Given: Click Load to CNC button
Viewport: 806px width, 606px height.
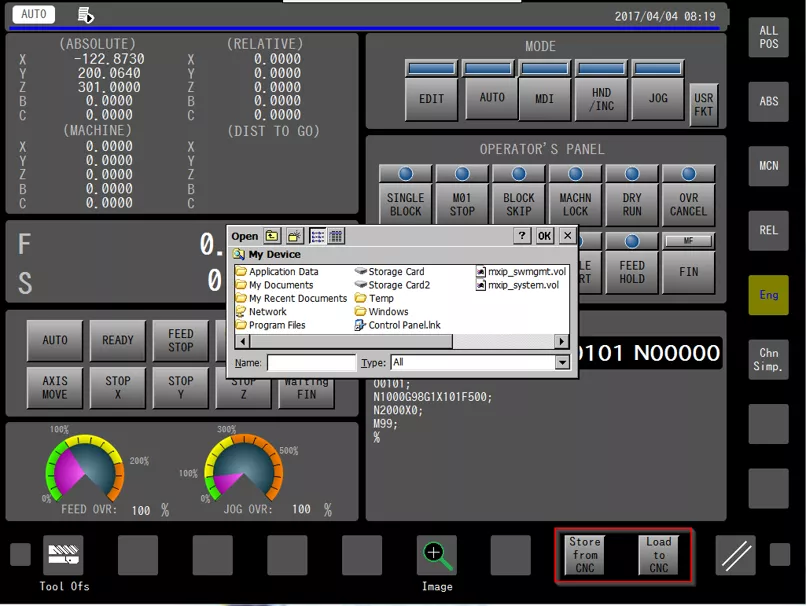Looking at the screenshot, I should 658,555.
